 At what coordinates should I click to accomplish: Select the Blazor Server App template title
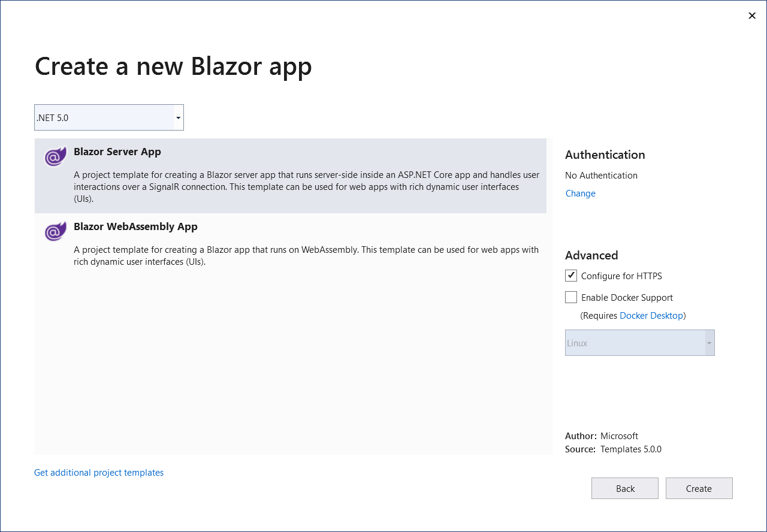[117, 152]
